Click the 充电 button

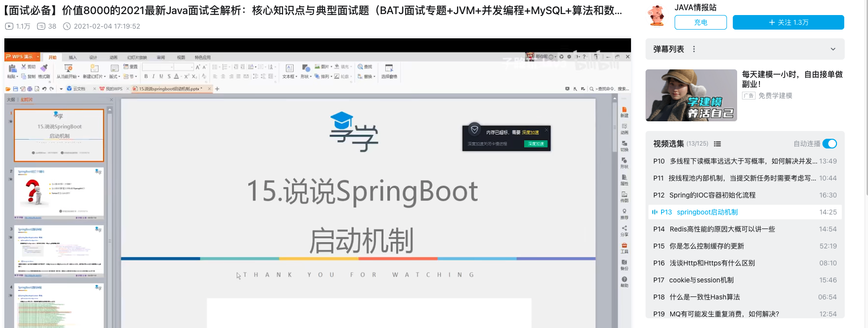[700, 22]
